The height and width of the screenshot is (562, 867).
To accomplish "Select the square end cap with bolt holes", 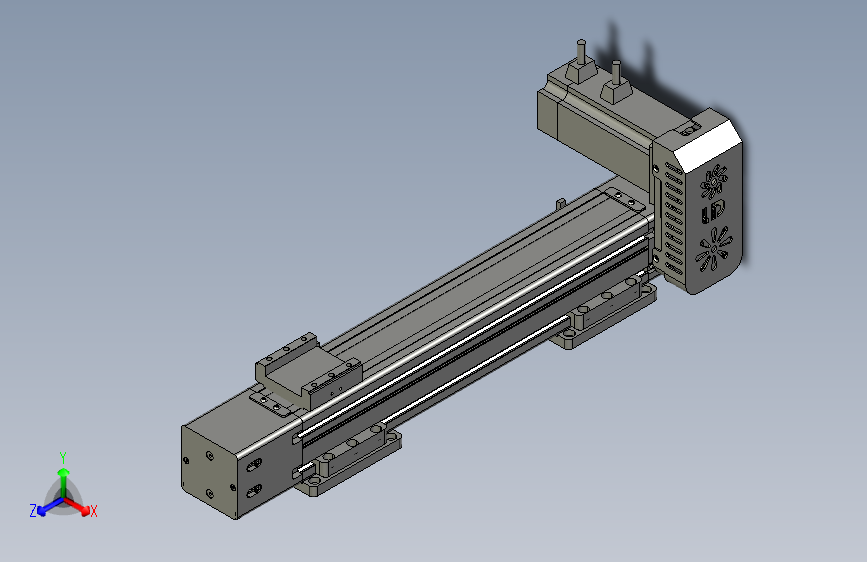I will pyautogui.click(x=209, y=470).
